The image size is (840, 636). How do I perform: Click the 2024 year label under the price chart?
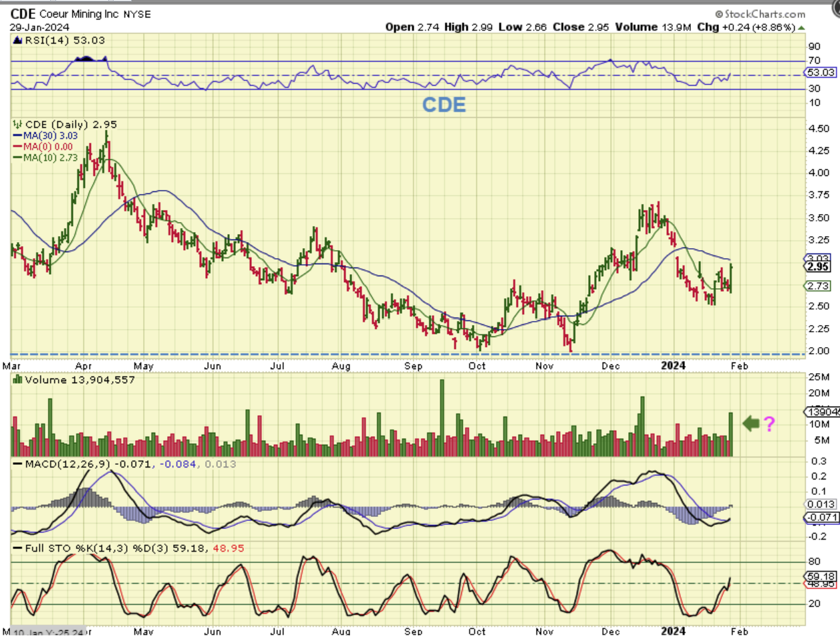coord(674,366)
